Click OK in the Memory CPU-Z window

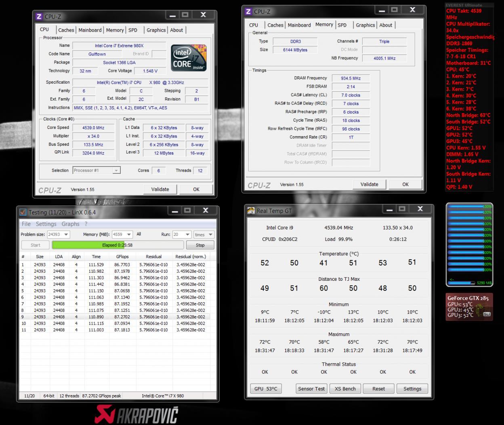tap(405, 184)
